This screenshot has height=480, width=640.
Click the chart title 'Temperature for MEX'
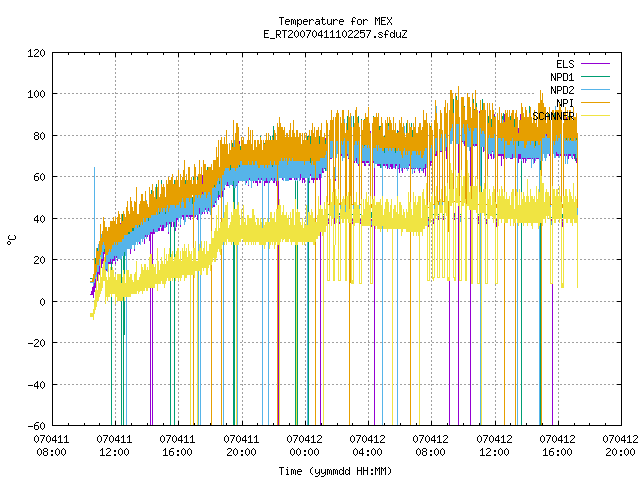coord(335,21)
